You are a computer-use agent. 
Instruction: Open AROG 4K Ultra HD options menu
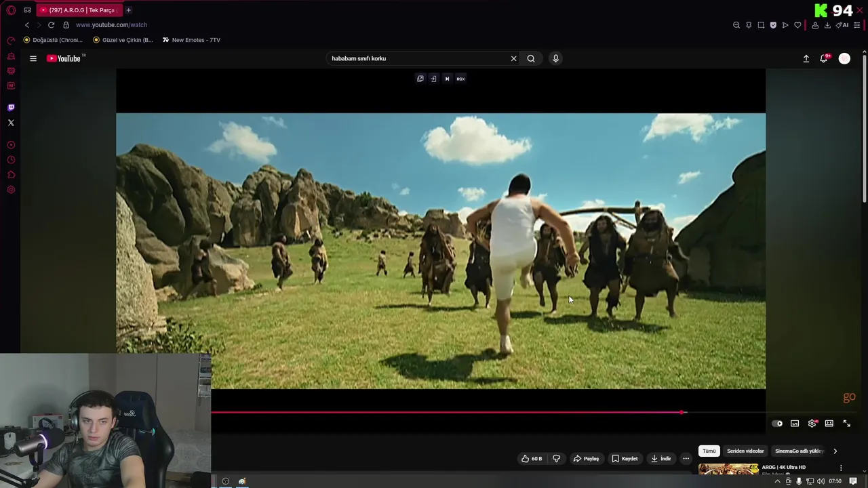point(841,468)
